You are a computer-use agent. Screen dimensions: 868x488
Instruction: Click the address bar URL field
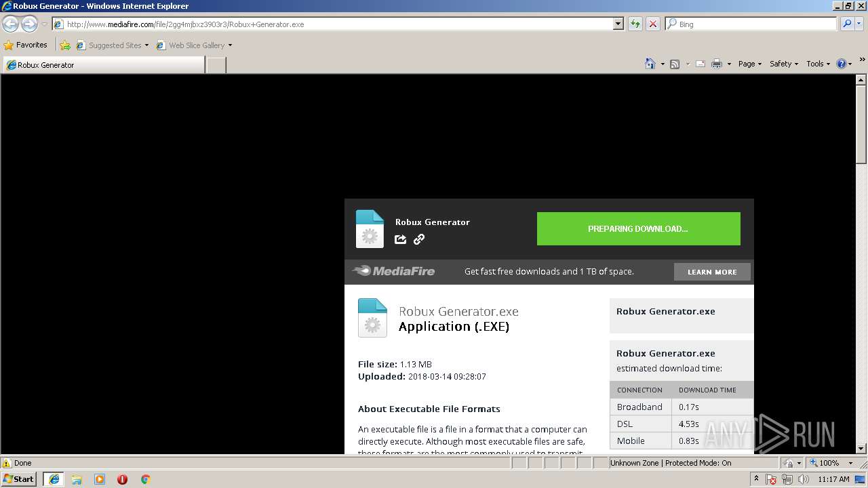(x=332, y=24)
